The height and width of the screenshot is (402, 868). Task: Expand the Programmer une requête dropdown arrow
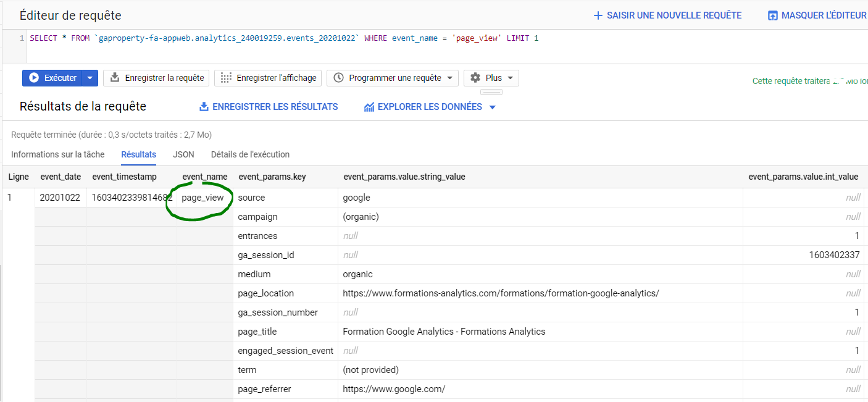pos(449,78)
